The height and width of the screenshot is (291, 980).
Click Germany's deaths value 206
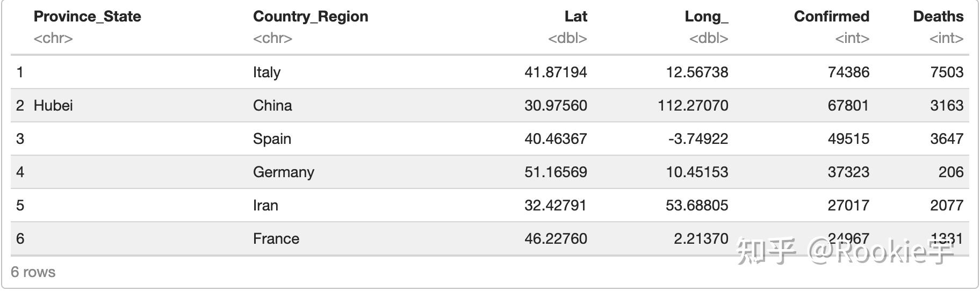coord(950,172)
